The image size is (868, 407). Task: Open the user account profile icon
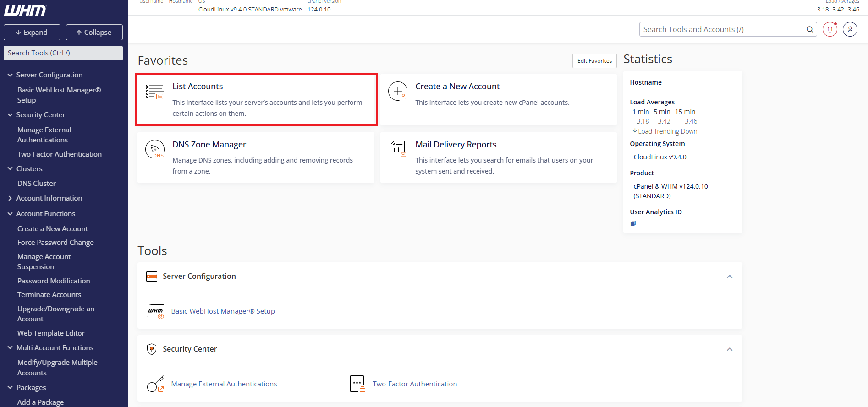(850, 29)
